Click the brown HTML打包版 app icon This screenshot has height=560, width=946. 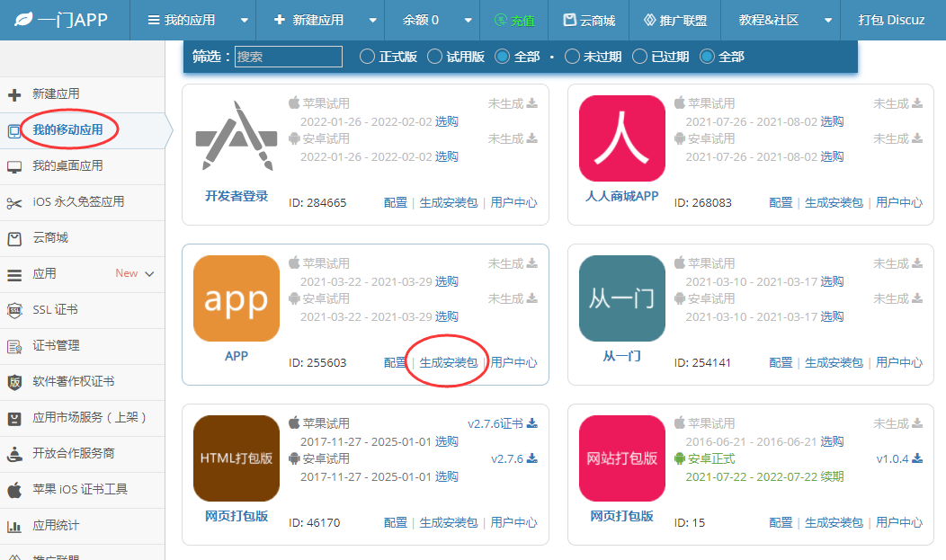(x=236, y=458)
